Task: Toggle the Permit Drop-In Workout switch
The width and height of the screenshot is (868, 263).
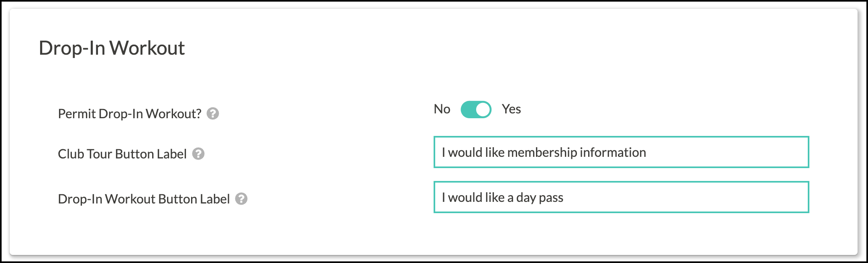Action: (476, 109)
